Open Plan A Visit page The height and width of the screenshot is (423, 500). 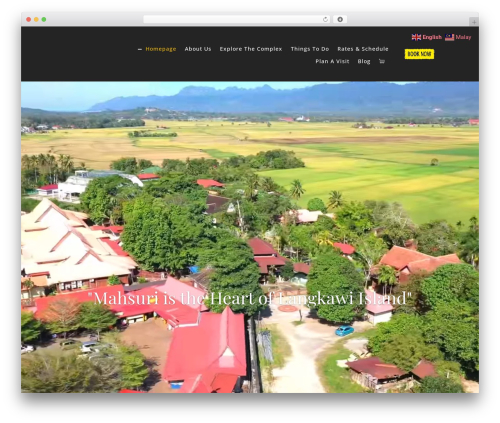[332, 61]
